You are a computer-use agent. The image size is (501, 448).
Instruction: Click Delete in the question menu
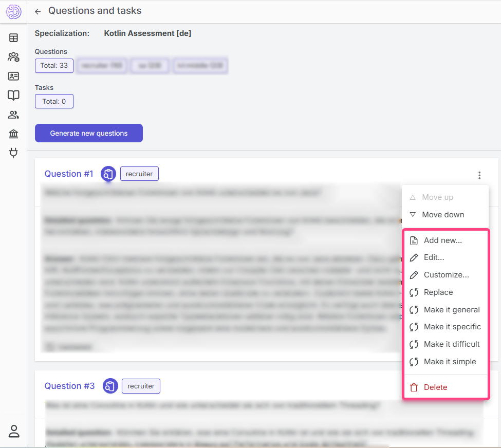tap(435, 387)
